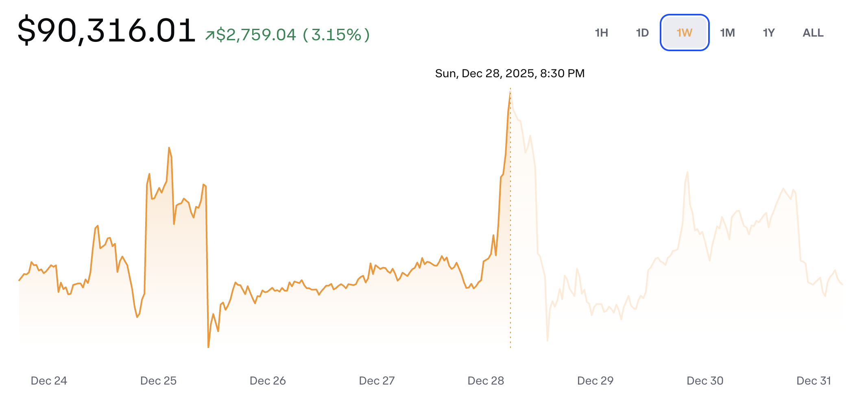The image size is (868, 400).
Task: Show the 1Y price history
Action: 768,33
